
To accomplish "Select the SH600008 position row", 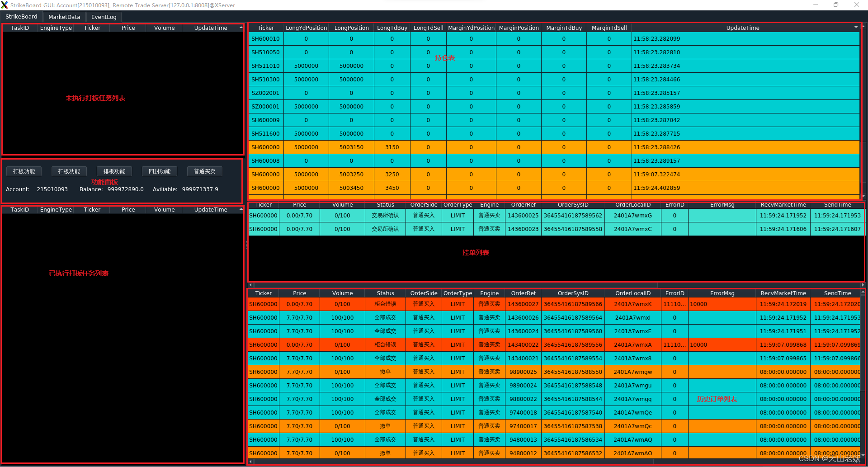I will coord(554,161).
